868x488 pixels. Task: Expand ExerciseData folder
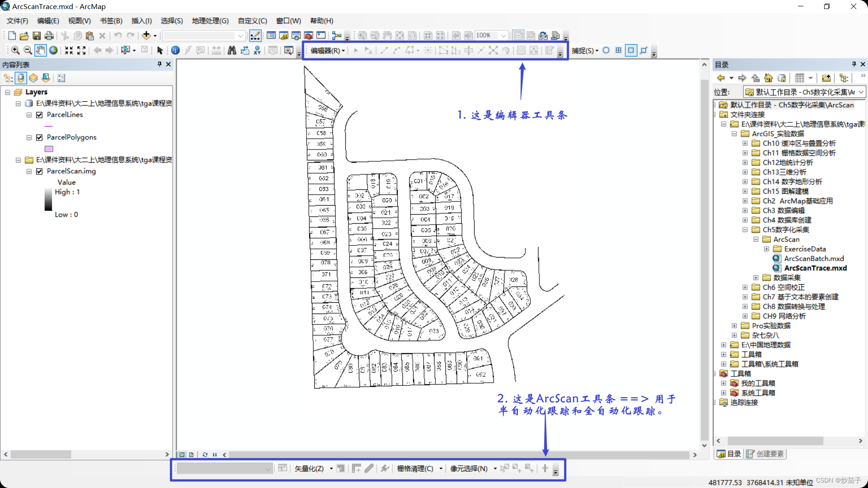tap(767, 249)
